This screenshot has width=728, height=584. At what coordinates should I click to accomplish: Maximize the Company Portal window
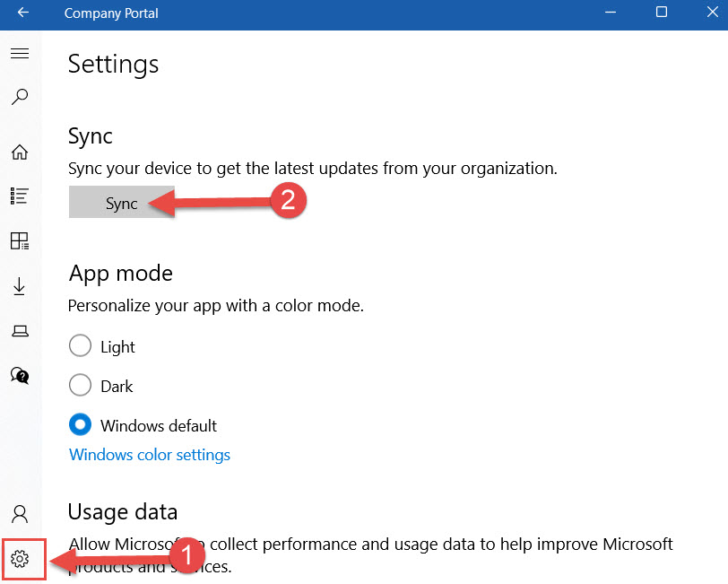tap(661, 13)
